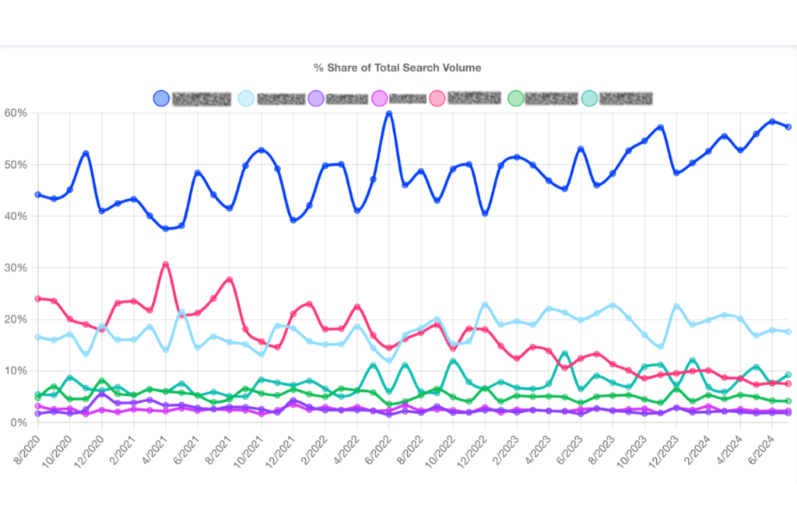Hide the green series via its legend circle
The image size is (797, 532).
(x=514, y=98)
